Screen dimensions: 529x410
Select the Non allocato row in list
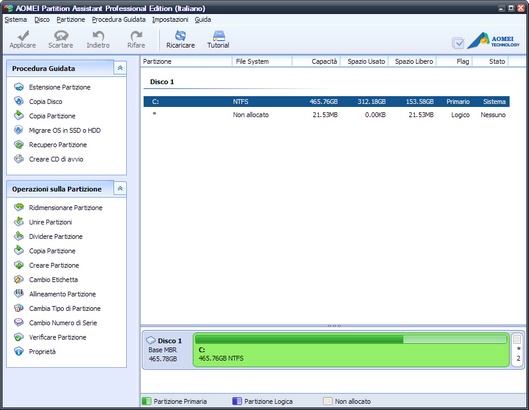coord(327,115)
